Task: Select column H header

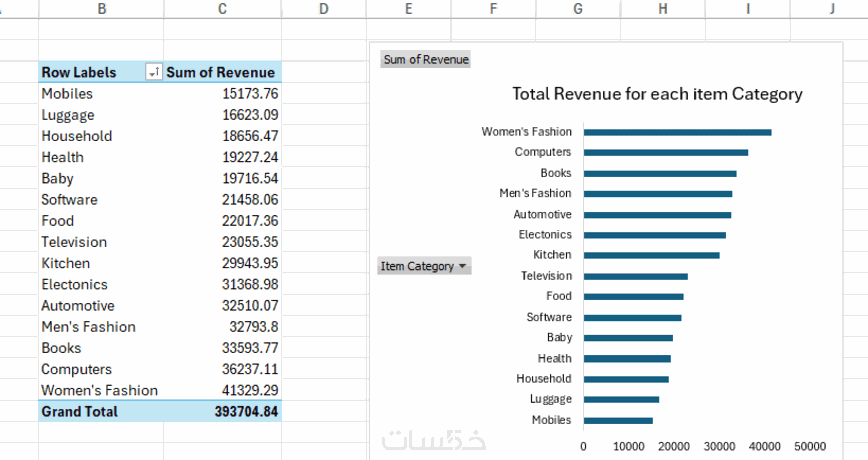Action: coord(663,9)
